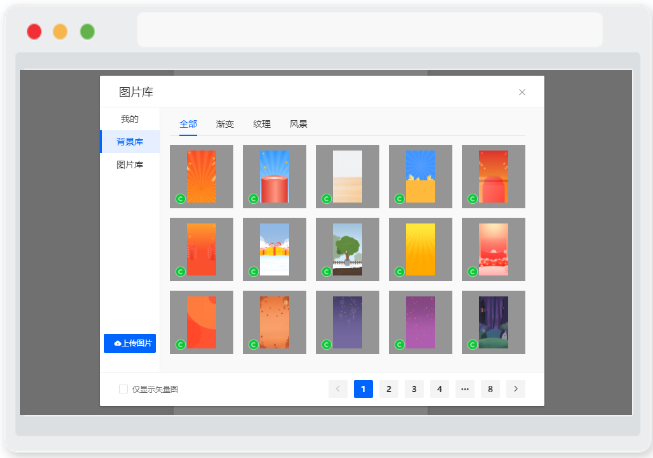
Task: Click the green window maximize dot
Action: 87,32
